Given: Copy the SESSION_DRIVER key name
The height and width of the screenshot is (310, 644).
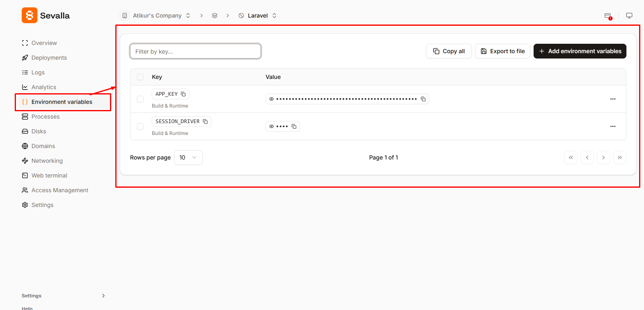Looking at the screenshot, I should tap(205, 121).
